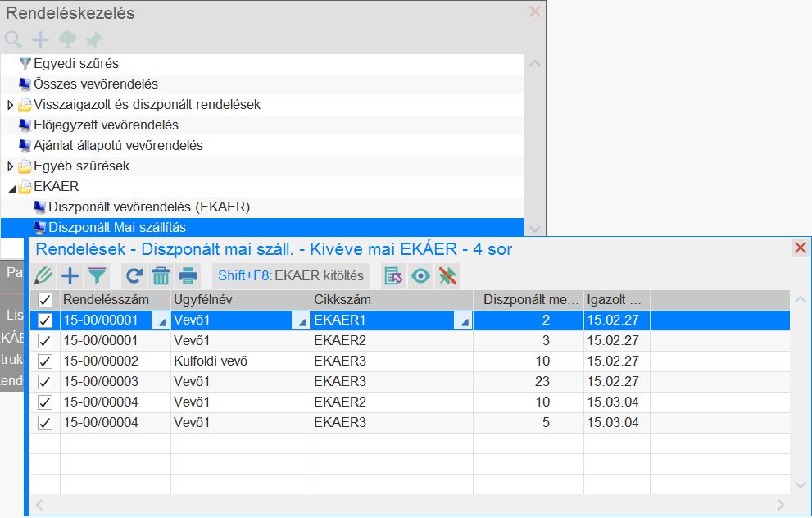Expand Visszaigazolt és diszponált rendelések folder
This screenshot has width=812, height=518.
[x=11, y=105]
